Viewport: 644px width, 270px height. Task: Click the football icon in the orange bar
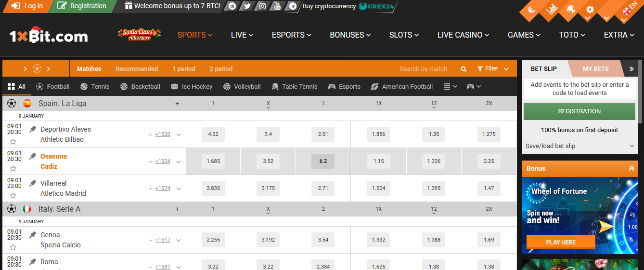[37, 68]
